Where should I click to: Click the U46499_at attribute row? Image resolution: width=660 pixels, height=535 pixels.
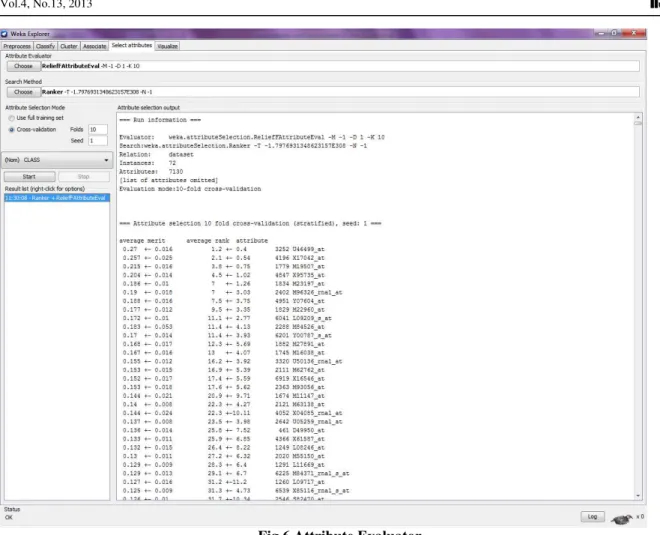pyautogui.click(x=224, y=249)
